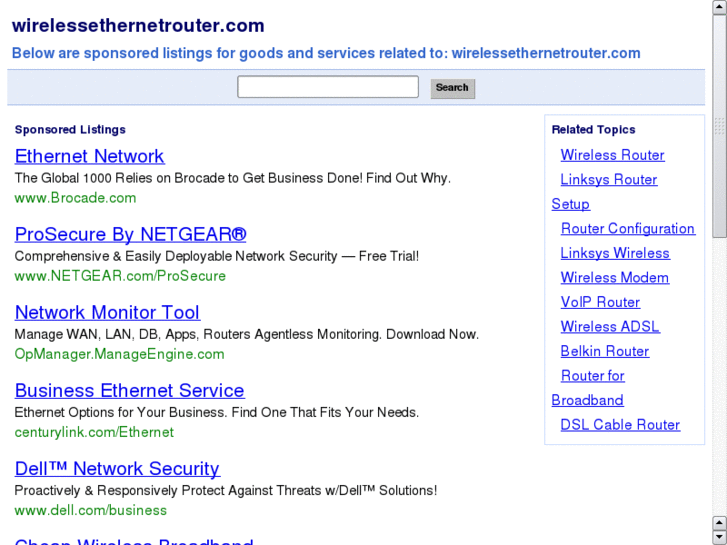The image size is (727, 545).
Task: Open Business Ethernet Service link
Action: [x=129, y=391]
